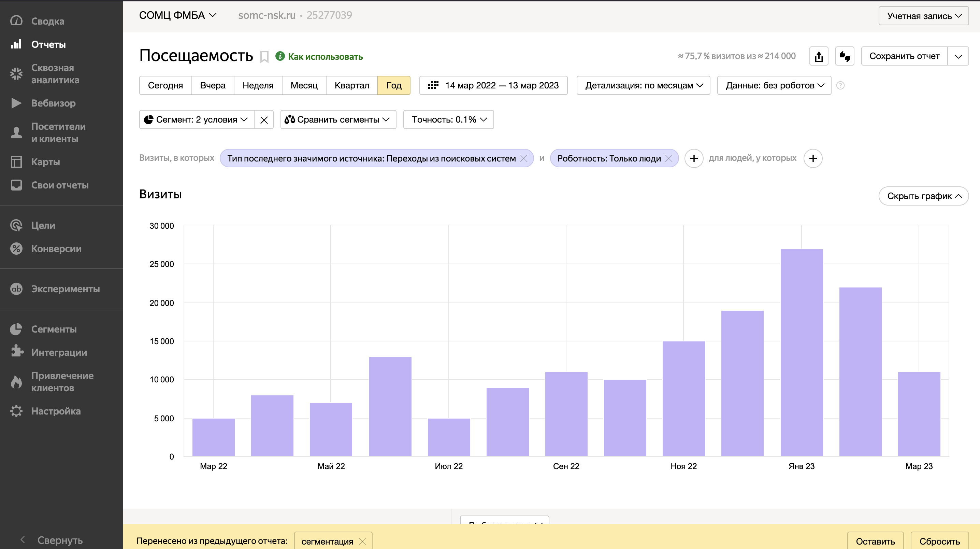Screen dimensions: 980x549
Task: Remove the Роботность: Только люди condition
Action: coord(669,158)
